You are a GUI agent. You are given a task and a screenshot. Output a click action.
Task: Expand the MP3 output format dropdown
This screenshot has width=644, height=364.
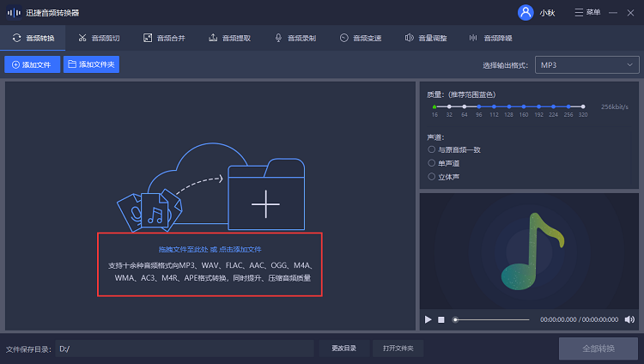point(586,65)
